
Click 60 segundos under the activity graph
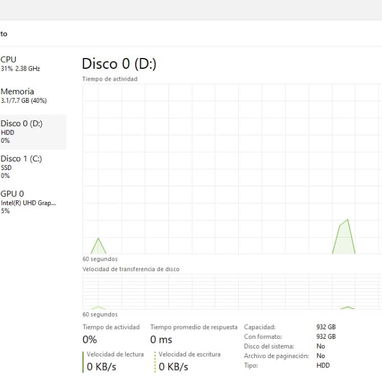coord(100,259)
